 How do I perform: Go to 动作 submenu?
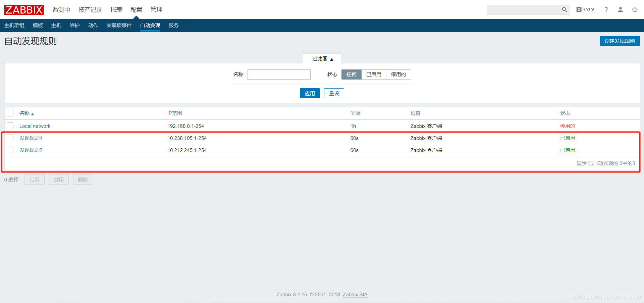93,26
